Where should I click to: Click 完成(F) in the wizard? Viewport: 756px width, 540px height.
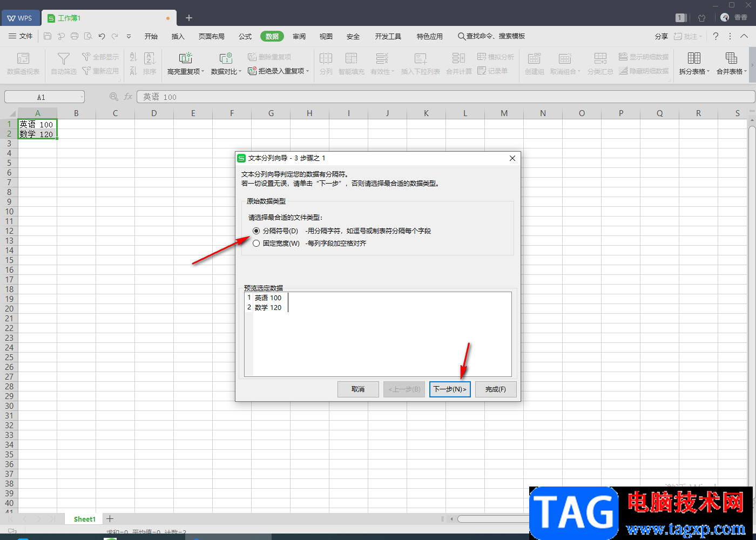point(496,389)
